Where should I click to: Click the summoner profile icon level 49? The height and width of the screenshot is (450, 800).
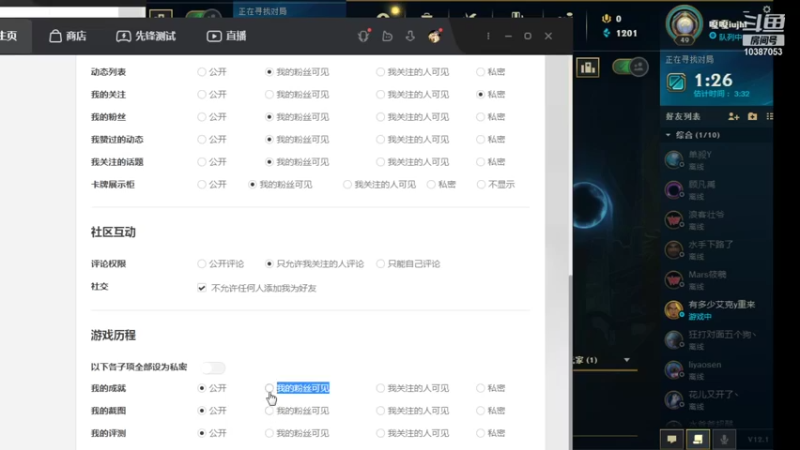point(684,24)
